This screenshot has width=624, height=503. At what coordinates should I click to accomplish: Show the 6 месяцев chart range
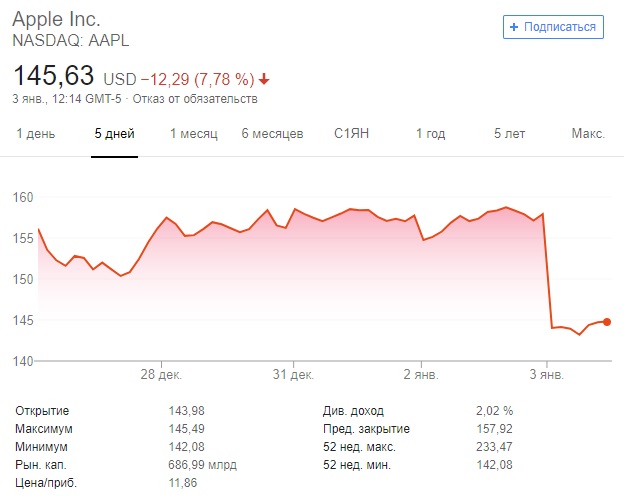[272, 134]
